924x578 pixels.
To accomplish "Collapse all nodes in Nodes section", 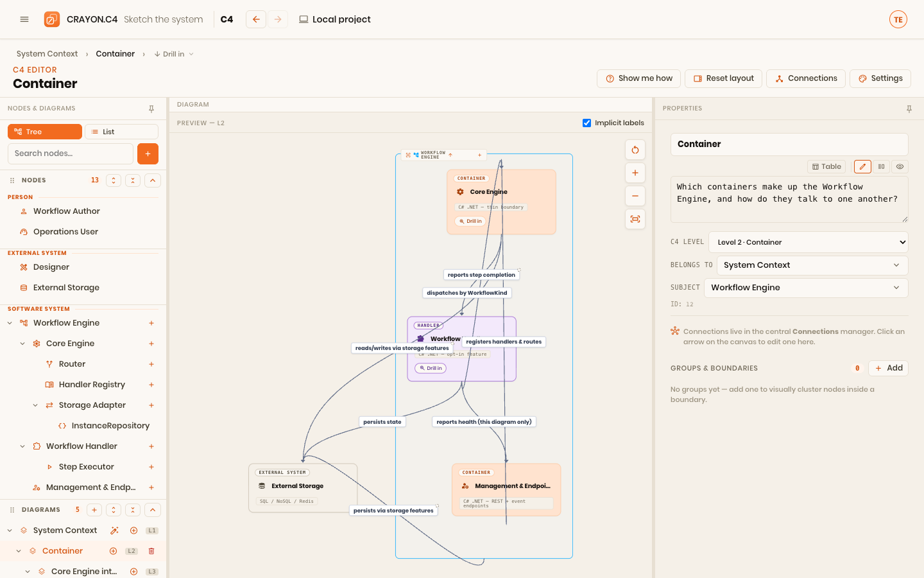I will coord(133,180).
